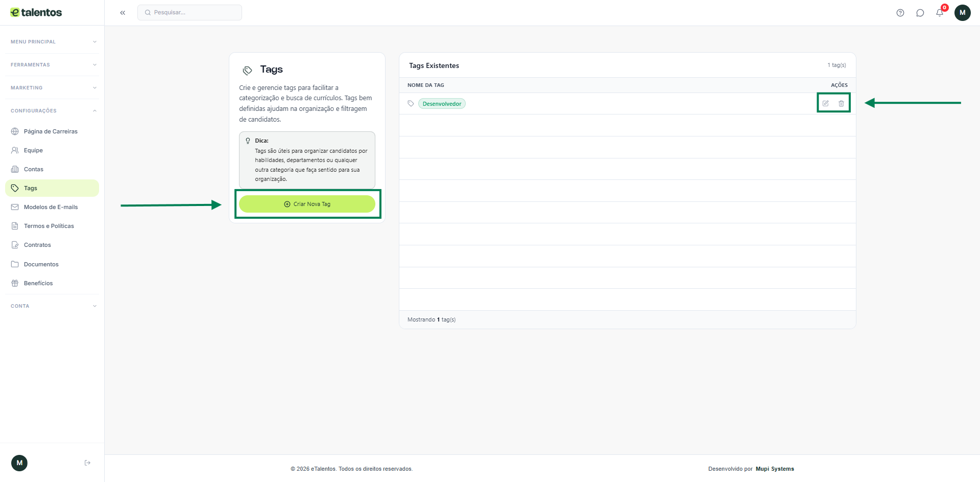Expand the Marketing section
The width and height of the screenshot is (980, 482).
tap(52, 88)
